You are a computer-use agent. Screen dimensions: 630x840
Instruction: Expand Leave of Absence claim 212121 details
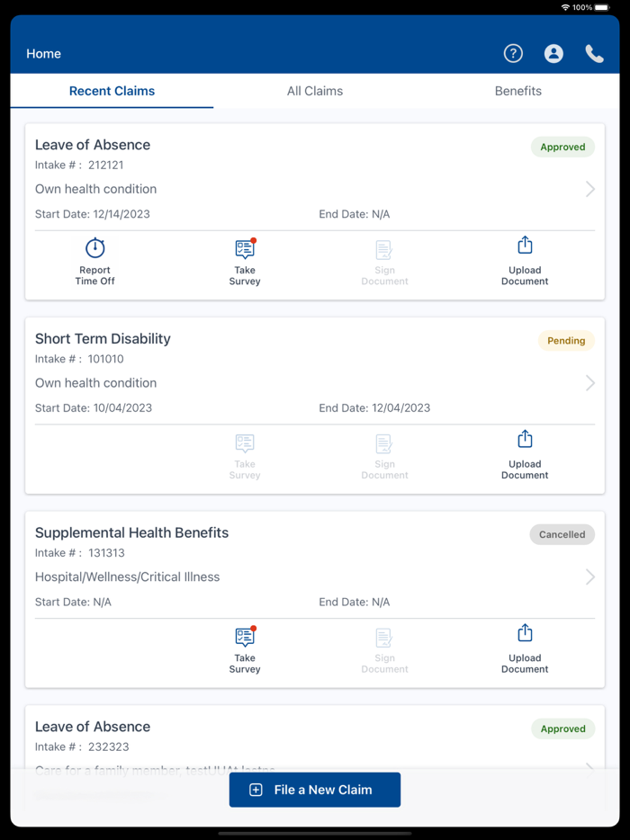(590, 189)
